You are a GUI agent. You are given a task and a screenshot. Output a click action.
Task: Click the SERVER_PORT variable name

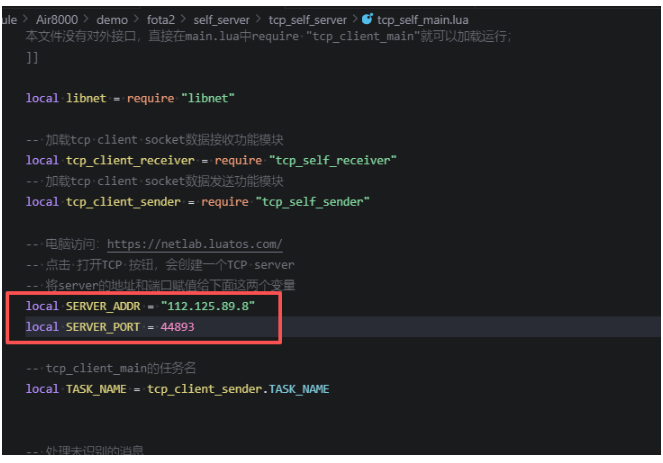coord(103,327)
